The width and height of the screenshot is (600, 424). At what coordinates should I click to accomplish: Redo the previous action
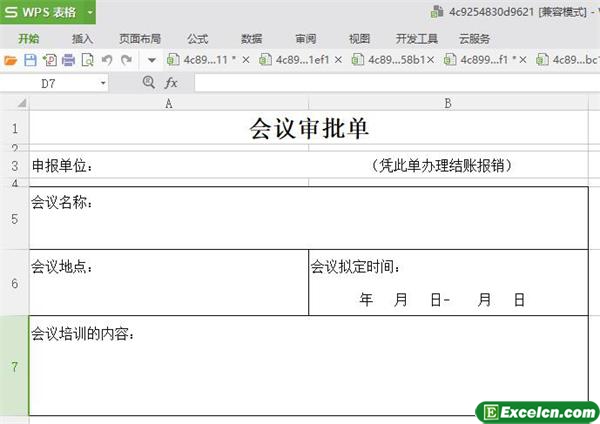coord(126,60)
